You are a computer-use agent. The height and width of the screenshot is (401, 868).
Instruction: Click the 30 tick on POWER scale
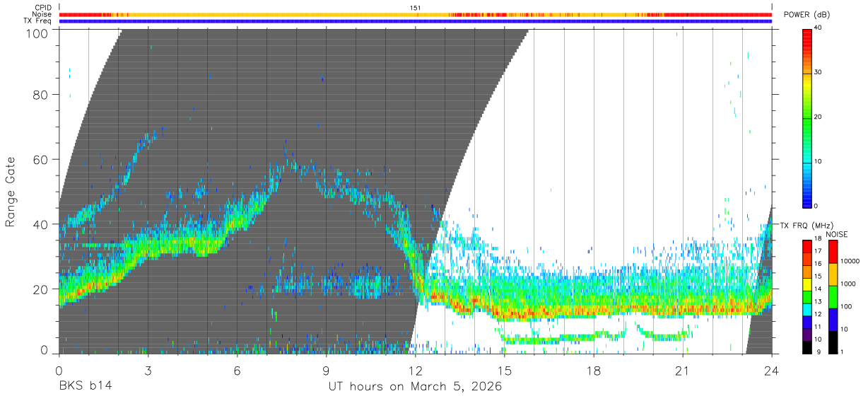click(x=818, y=72)
